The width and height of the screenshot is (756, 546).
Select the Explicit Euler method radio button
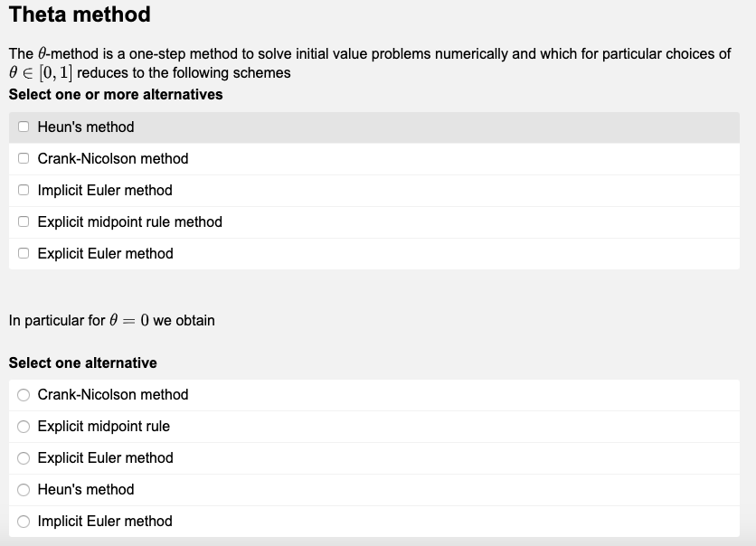coord(24,458)
